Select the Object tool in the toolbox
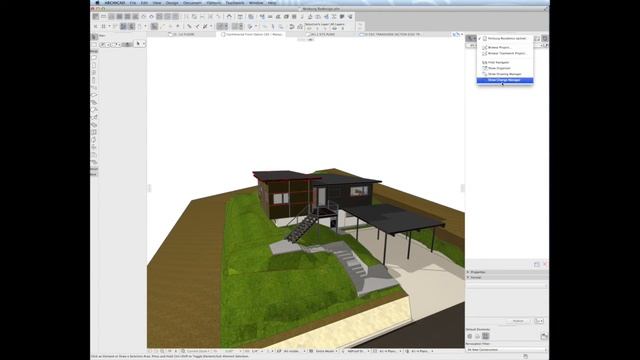 click(93, 148)
